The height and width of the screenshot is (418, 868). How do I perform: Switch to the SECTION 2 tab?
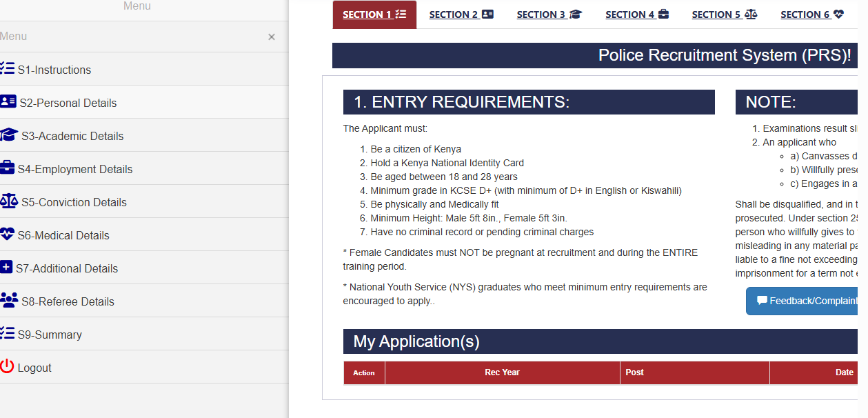pyautogui.click(x=461, y=14)
